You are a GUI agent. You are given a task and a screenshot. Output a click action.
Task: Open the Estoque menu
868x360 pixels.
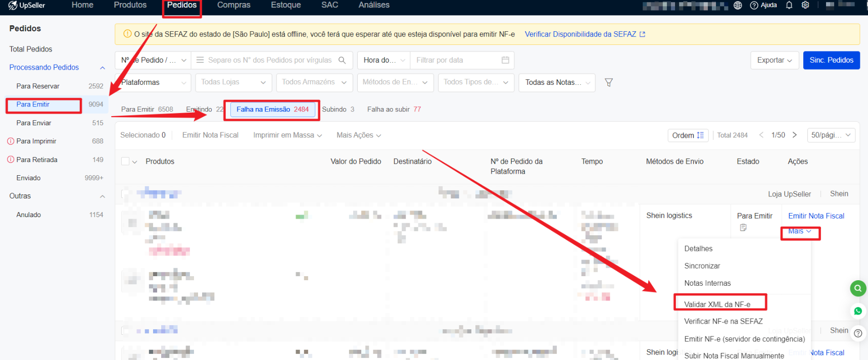pos(286,5)
